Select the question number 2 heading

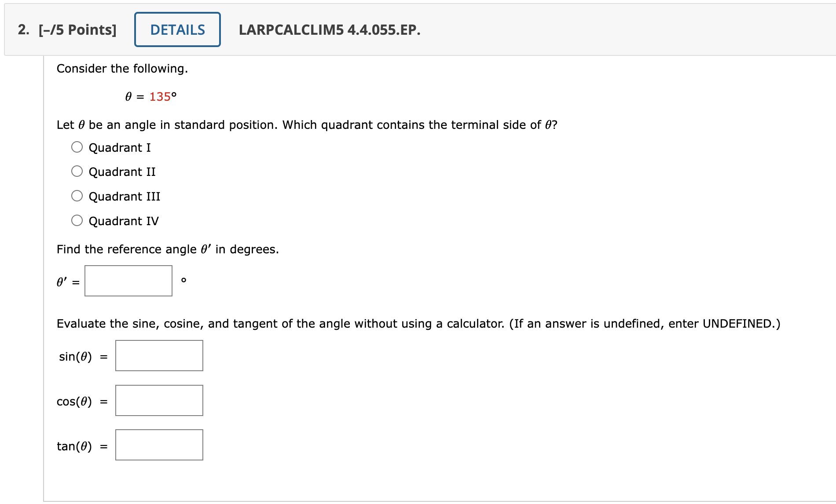pos(22,30)
